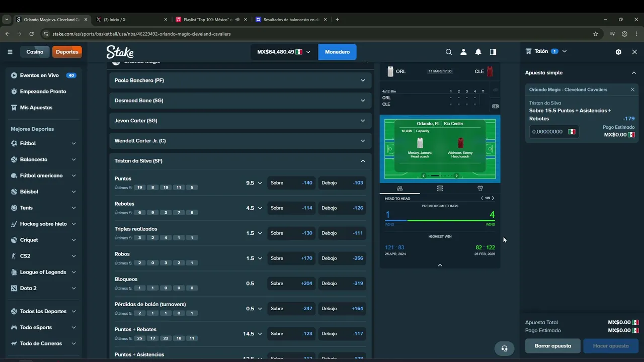Open Puntos line dropdown 9.5
The image size is (644, 362).
pos(254,183)
